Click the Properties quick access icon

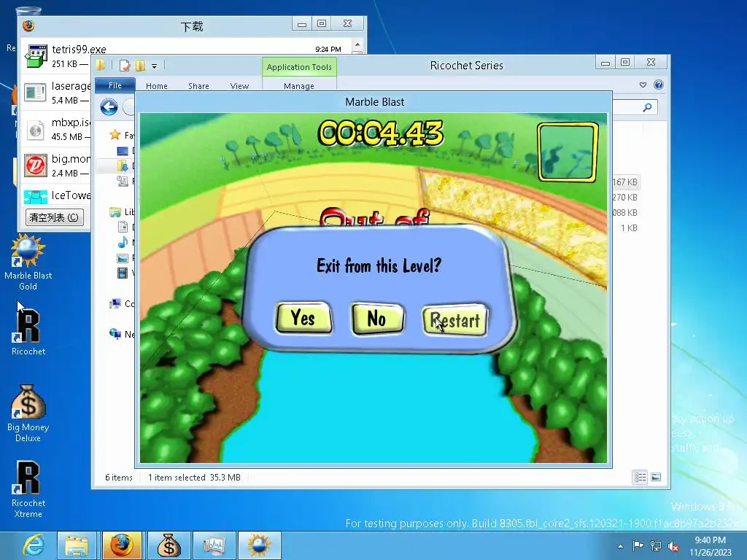[125, 66]
